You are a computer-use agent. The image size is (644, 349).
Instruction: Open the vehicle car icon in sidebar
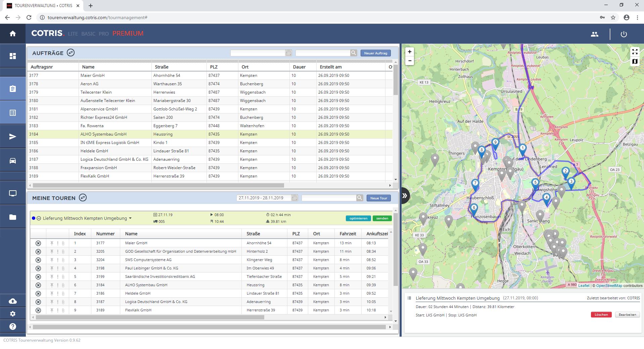[x=13, y=160]
